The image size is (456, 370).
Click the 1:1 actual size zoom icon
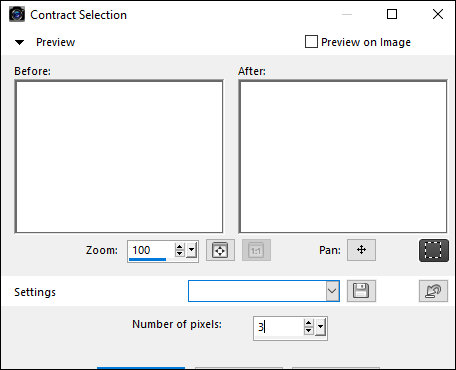click(256, 250)
